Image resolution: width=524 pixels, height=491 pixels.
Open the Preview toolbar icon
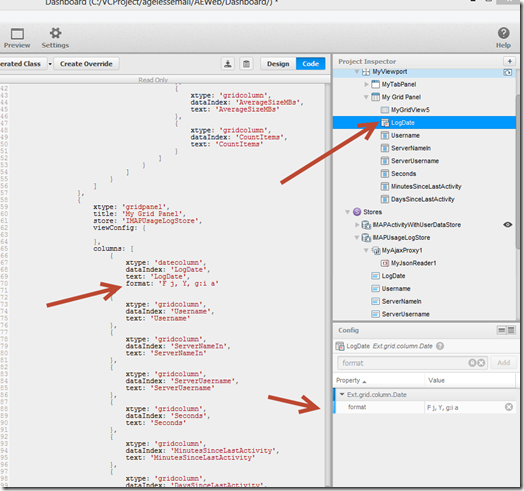[17, 34]
